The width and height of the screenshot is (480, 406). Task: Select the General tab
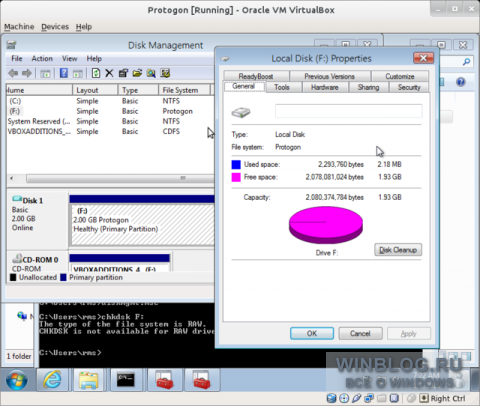click(x=244, y=86)
